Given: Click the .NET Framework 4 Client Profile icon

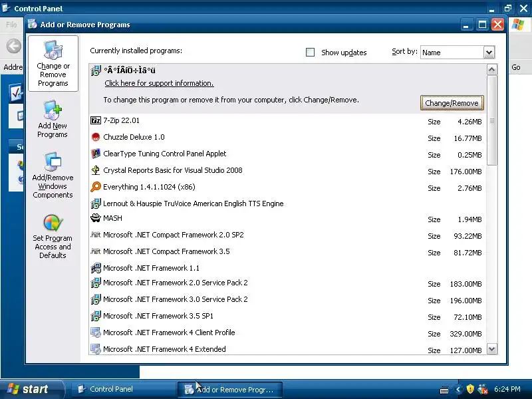Looking at the screenshot, I should coord(96,332).
